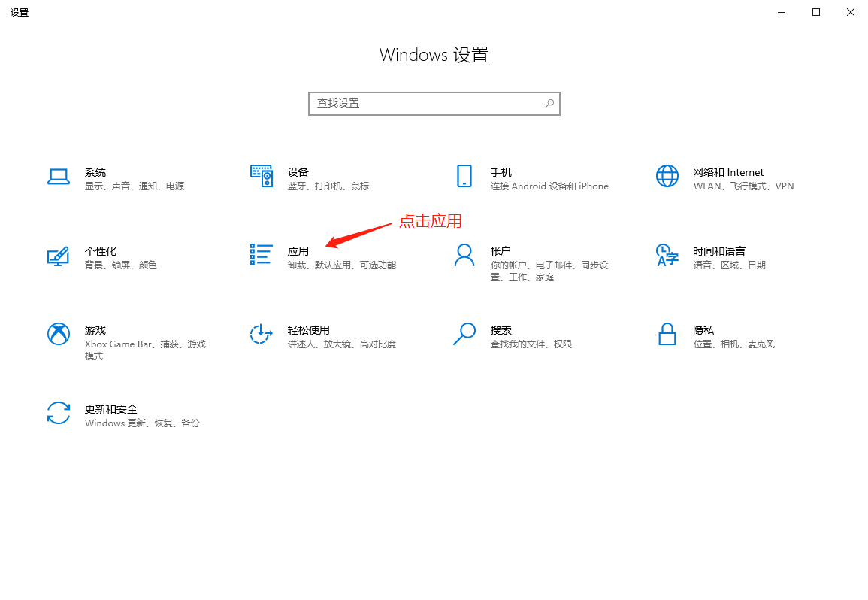Click description 显示、声音、通知、电源
The image size is (868, 600).
135,186
